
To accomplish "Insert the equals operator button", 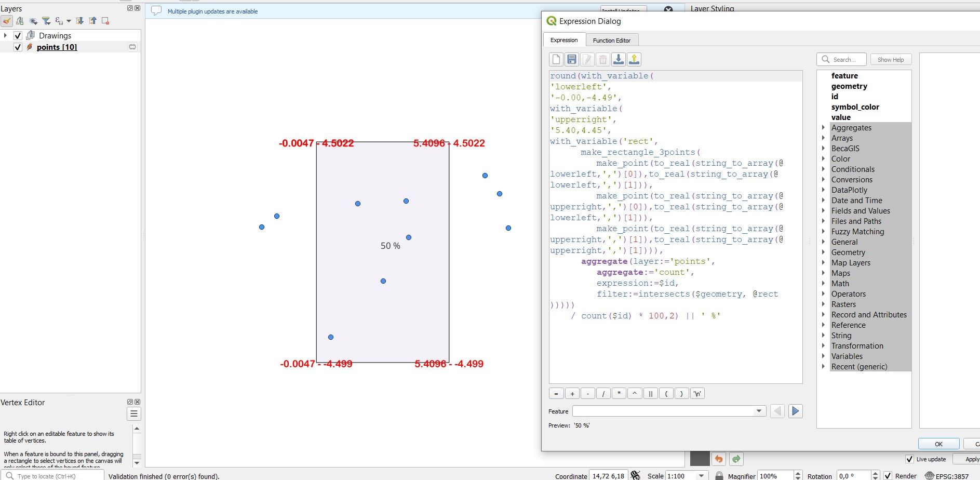I will pyautogui.click(x=556, y=393).
